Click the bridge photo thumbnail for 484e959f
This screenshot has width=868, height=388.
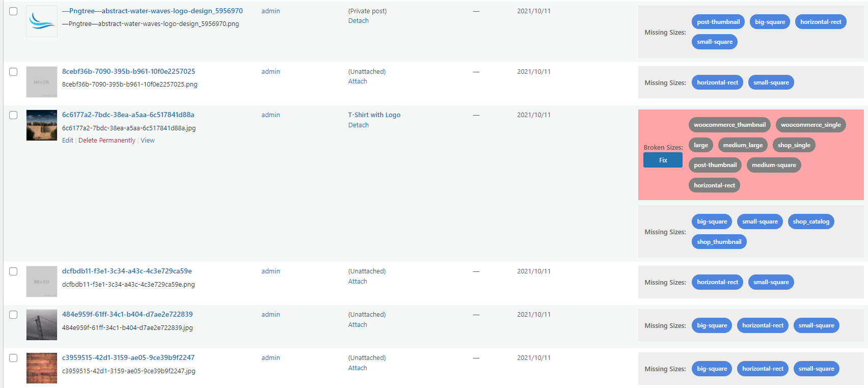[41, 324]
